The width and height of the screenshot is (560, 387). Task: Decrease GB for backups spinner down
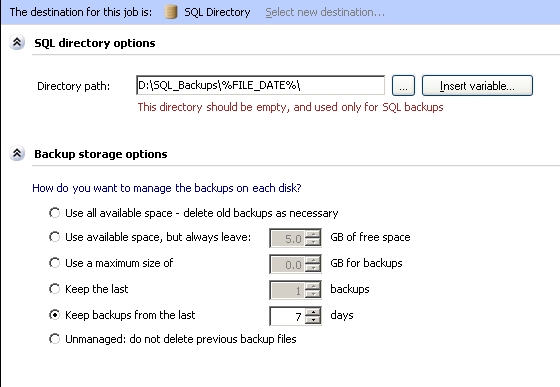pyautogui.click(x=313, y=268)
